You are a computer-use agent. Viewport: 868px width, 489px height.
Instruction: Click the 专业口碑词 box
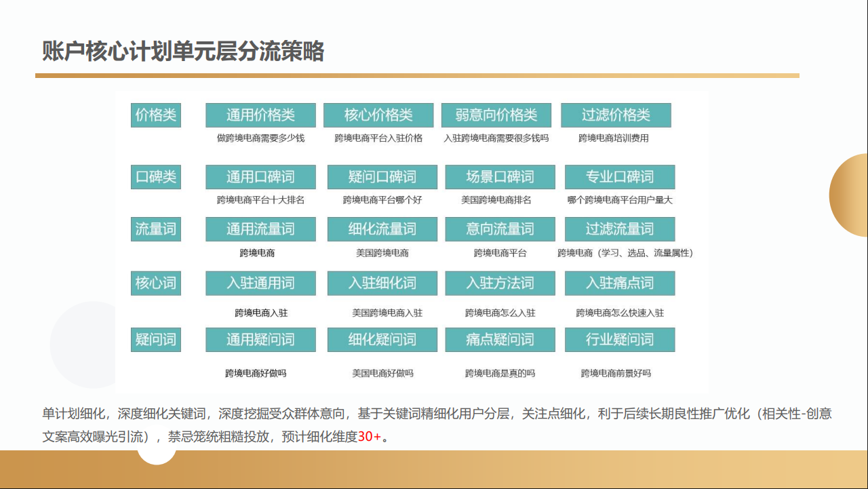(x=620, y=177)
